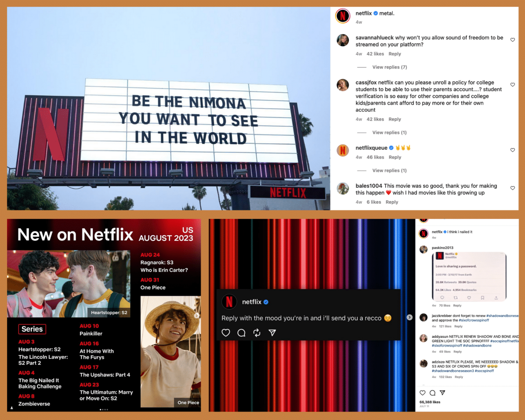This screenshot has width=525, height=420.
Task: Reply to paskino2013's comment
Action: tap(457, 306)
